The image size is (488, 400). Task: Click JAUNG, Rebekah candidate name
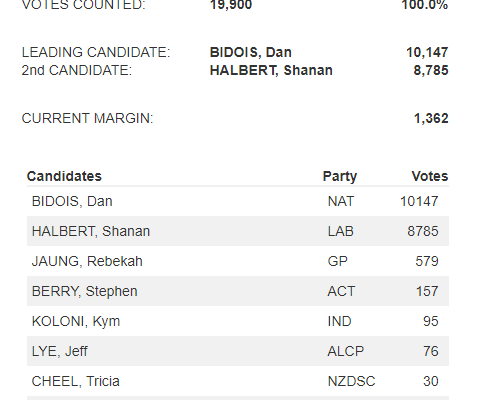point(87,261)
